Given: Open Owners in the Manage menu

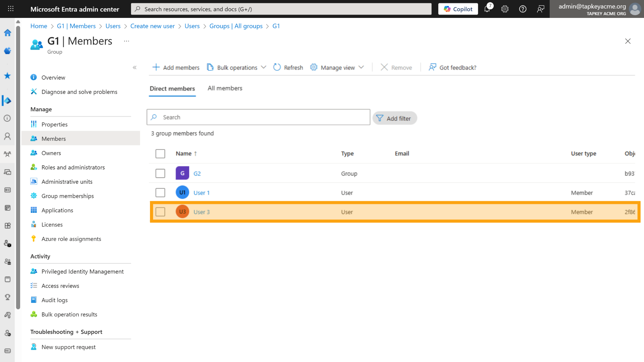Looking at the screenshot, I should [x=51, y=153].
